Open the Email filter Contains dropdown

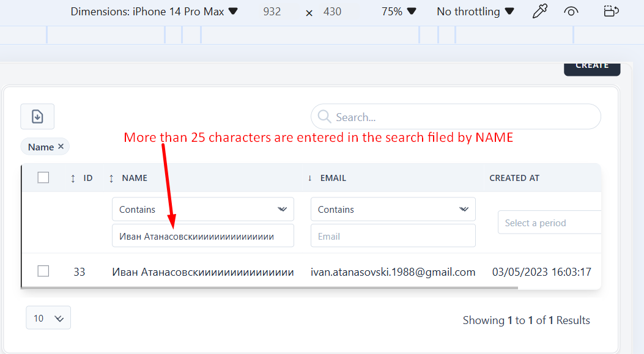(x=393, y=209)
